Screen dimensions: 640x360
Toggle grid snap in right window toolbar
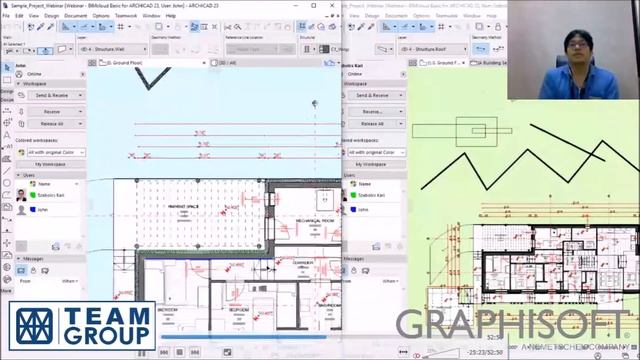pos(441,27)
